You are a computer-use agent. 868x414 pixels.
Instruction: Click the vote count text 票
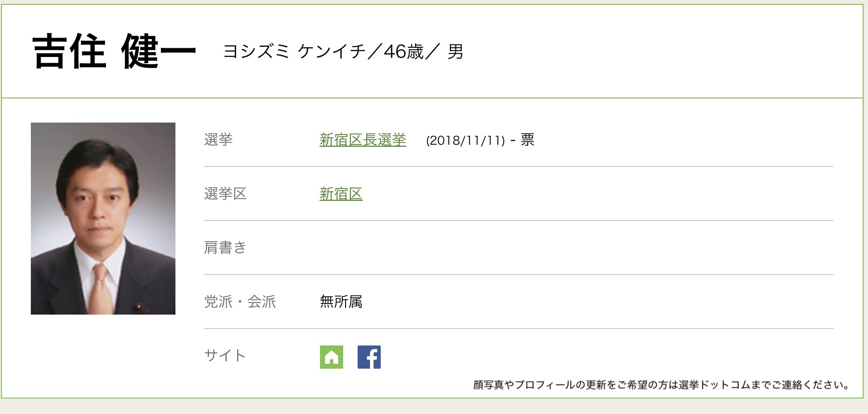pos(528,140)
